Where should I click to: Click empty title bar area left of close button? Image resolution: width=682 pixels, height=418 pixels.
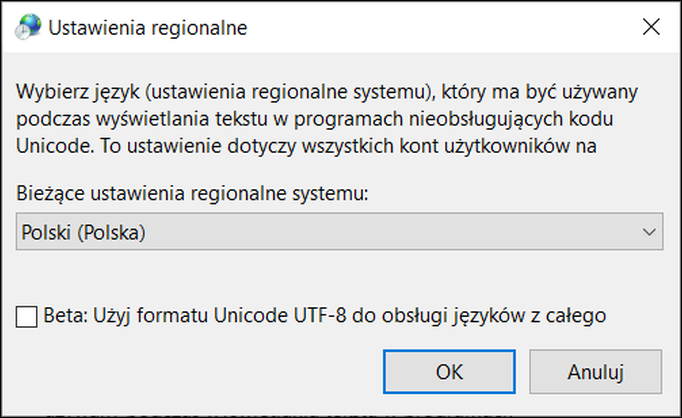(450, 28)
